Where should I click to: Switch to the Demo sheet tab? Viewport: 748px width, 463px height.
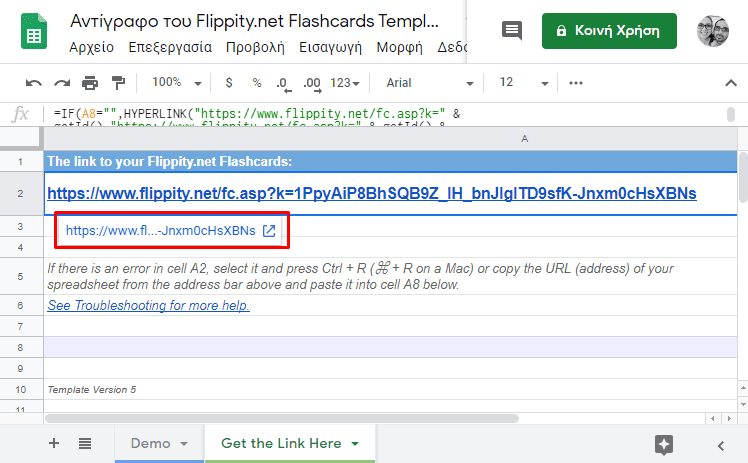150,443
